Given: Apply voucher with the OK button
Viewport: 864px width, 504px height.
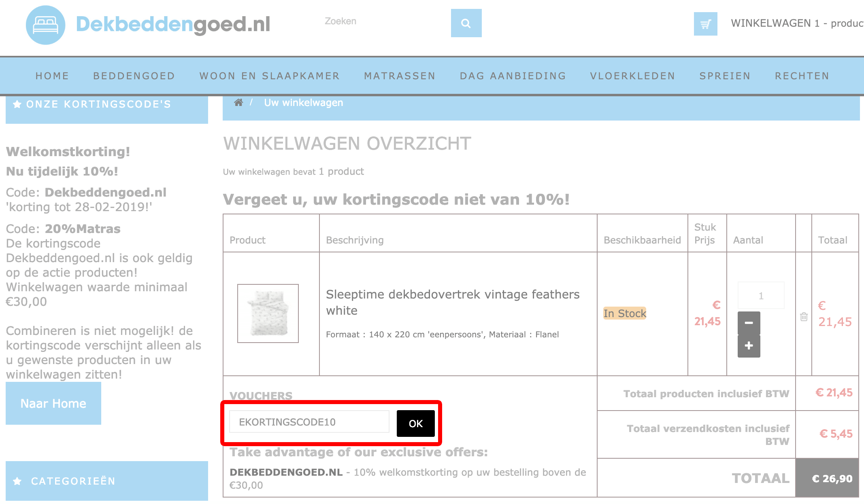Looking at the screenshot, I should pos(415,424).
